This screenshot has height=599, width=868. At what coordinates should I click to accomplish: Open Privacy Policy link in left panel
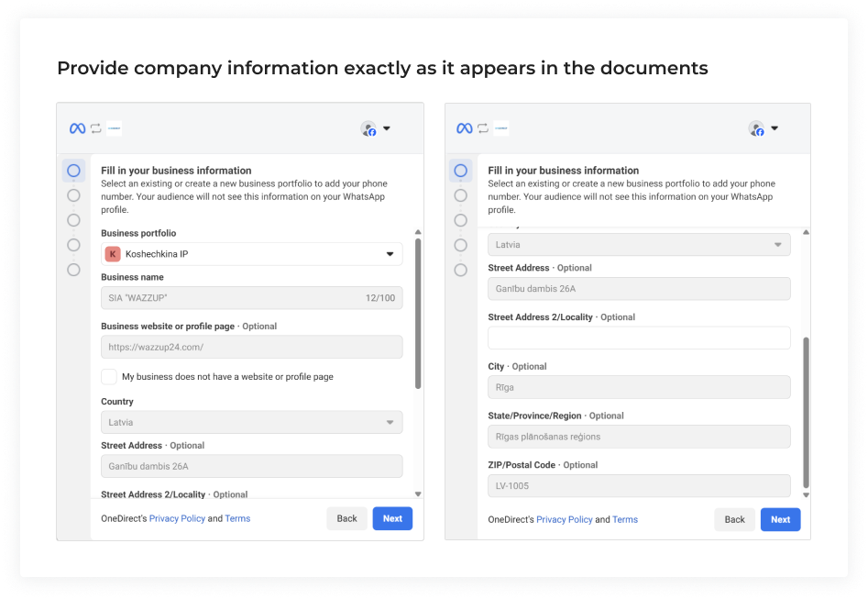point(177,518)
